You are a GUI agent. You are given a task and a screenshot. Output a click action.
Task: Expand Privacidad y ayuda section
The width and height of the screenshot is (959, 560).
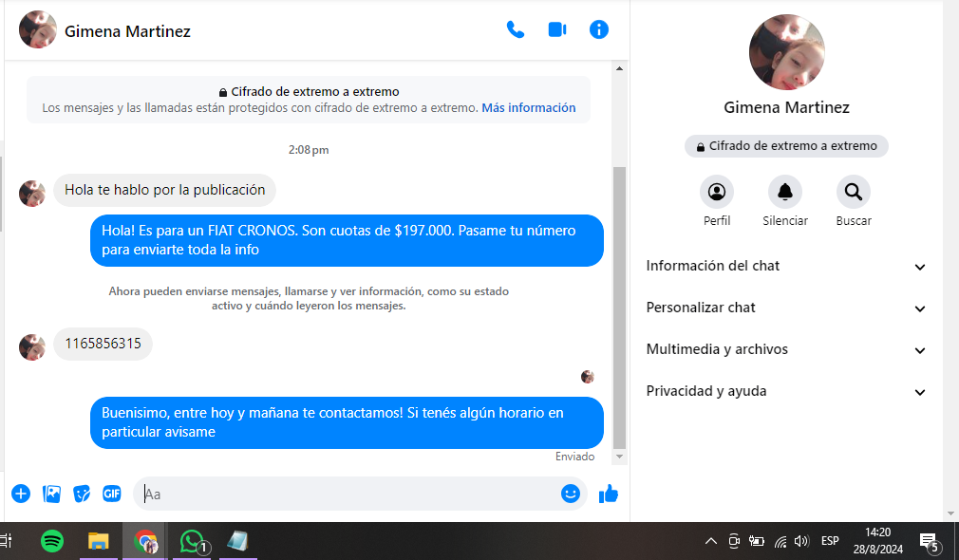[785, 392]
